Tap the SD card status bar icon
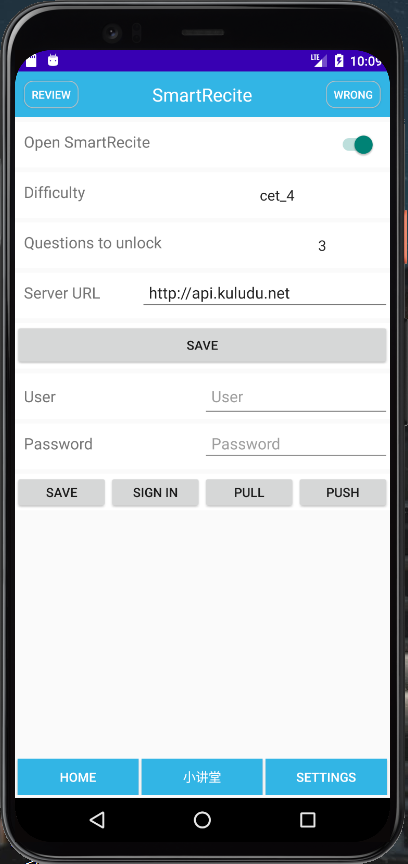 pos(31,60)
